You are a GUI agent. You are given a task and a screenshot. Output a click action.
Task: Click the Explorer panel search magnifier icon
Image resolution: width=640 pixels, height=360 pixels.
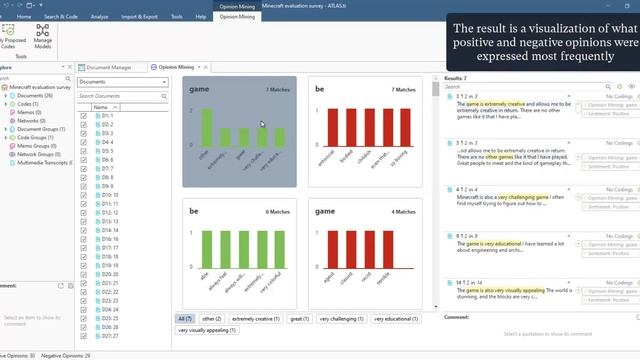[x=68, y=78]
